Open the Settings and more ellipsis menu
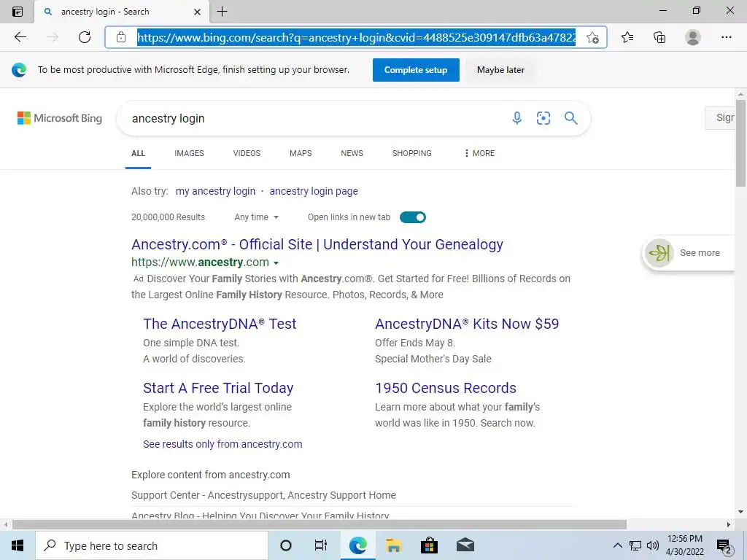747x560 pixels. click(726, 37)
